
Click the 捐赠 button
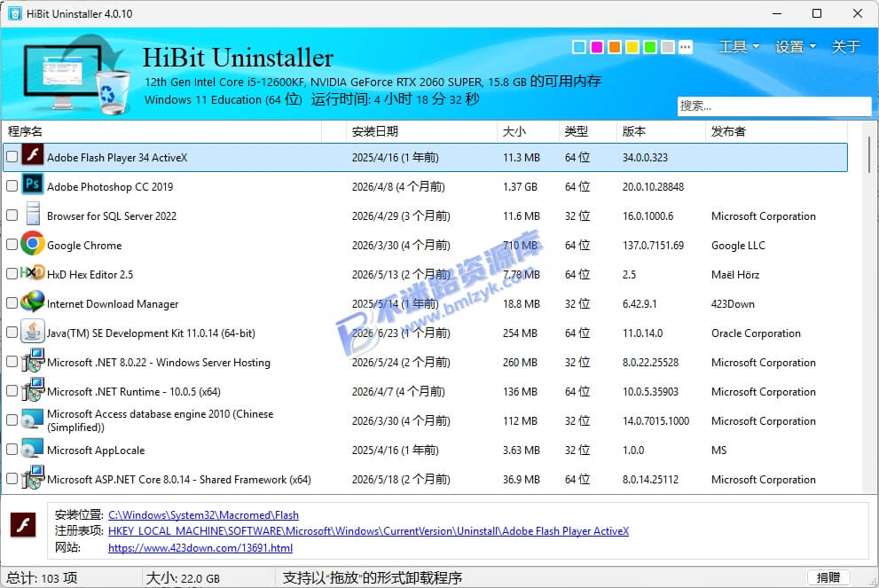(828, 577)
